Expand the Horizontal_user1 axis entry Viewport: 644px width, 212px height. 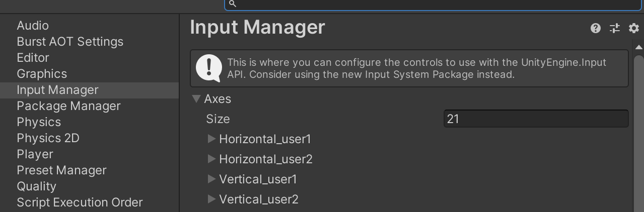(x=212, y=139)
